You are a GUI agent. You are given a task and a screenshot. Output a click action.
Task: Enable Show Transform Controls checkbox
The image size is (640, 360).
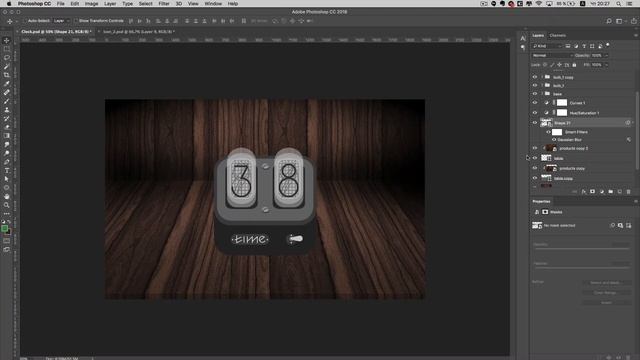point(76,21)
